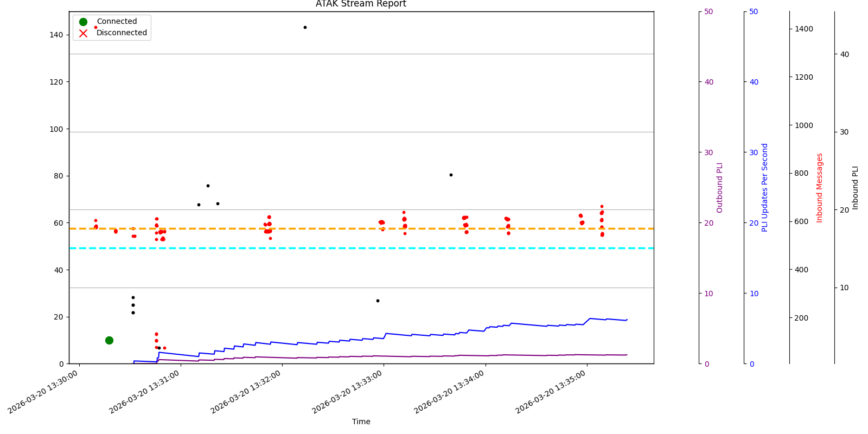Click the purple Outbound PLI axis label
The image size is (868, 434).
tap(720, 188)
